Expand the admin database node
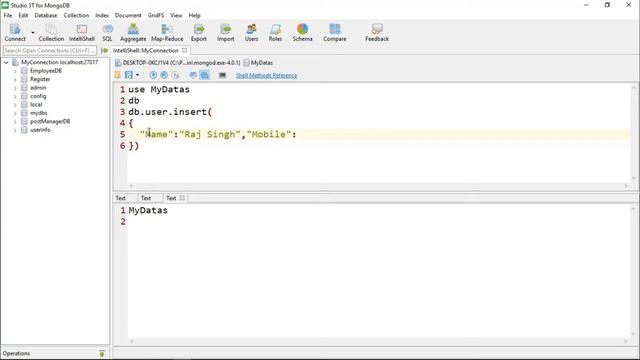Viewport: 640px width, 360px height. click(x=15, y=88)
